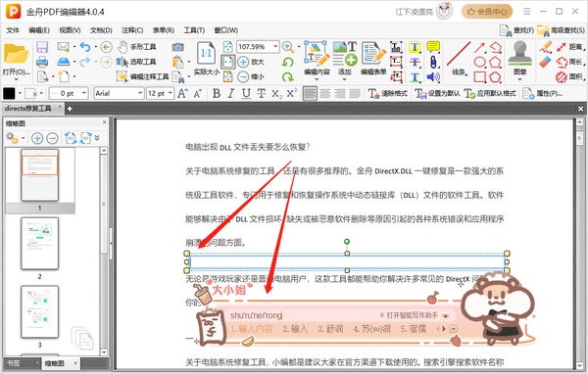The height and width of the screenshot is (374, 588).
Task: Select page 2 thumbnail
Action: (x=40, y=243)
